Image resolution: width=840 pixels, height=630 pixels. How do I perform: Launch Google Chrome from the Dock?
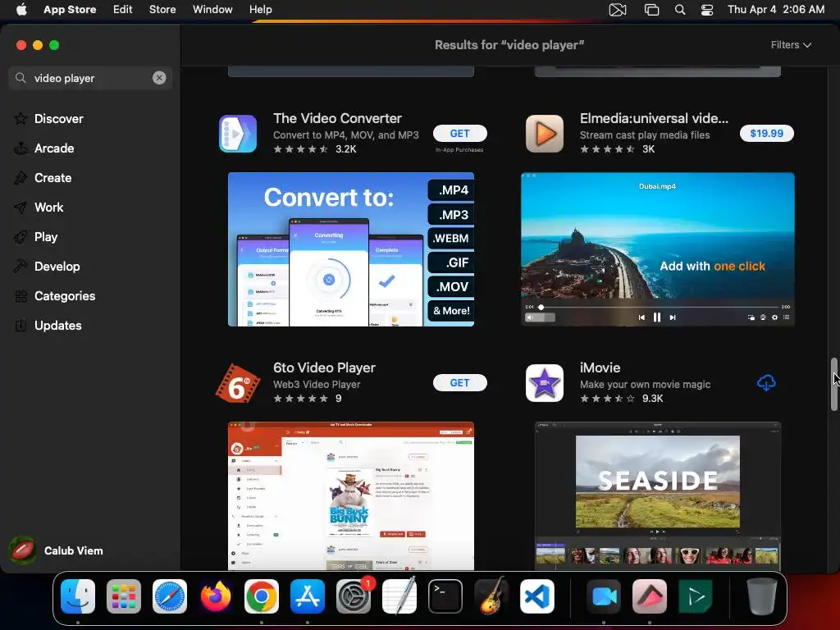(262, 596)
